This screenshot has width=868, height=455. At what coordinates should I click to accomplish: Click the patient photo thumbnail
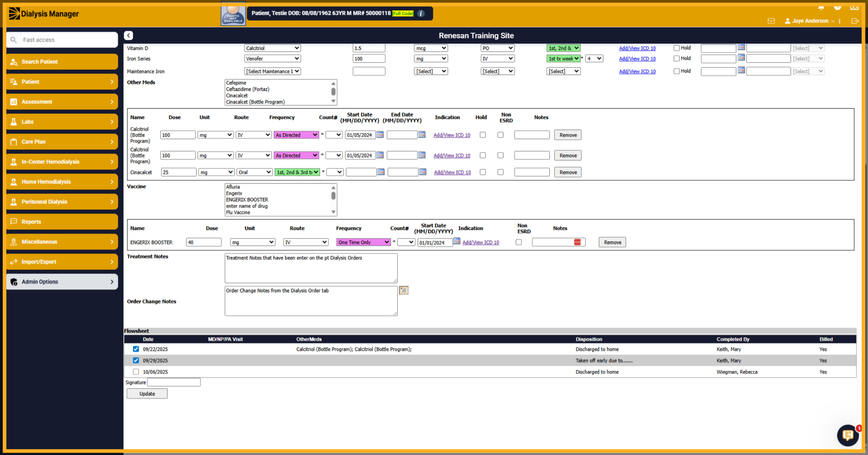pos(233,14)
